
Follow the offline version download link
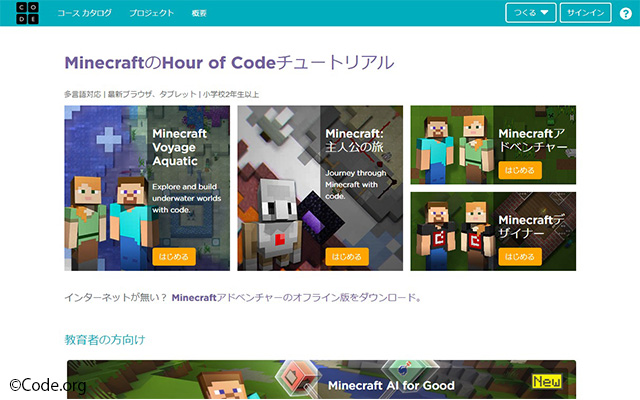pos(297,298)
